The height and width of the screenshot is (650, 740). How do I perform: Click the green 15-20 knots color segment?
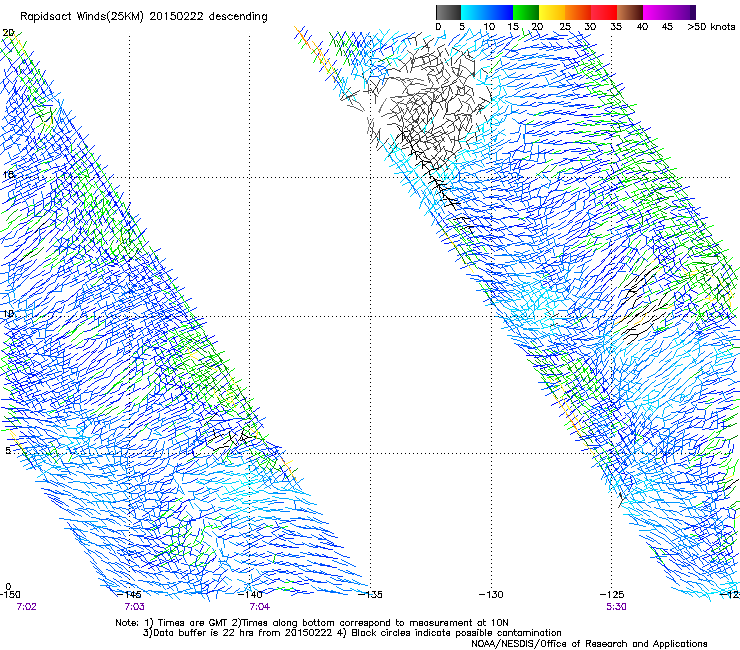[x=526, y=12]
